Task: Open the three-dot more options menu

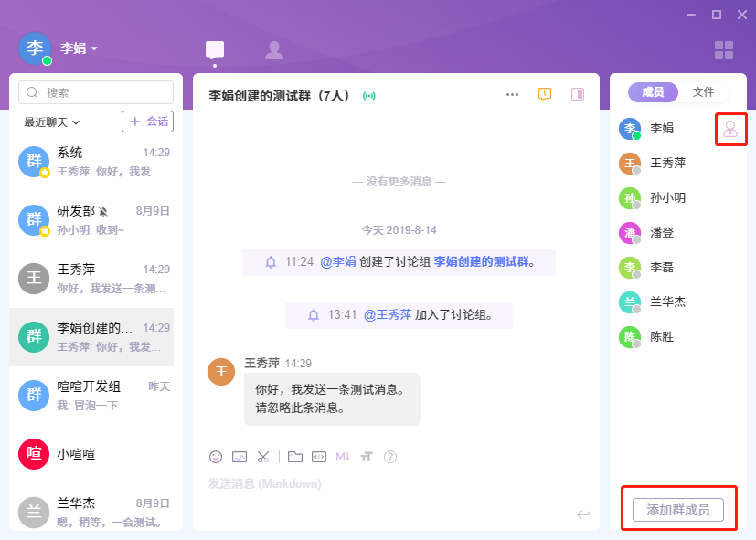Action: click(512, 94)
